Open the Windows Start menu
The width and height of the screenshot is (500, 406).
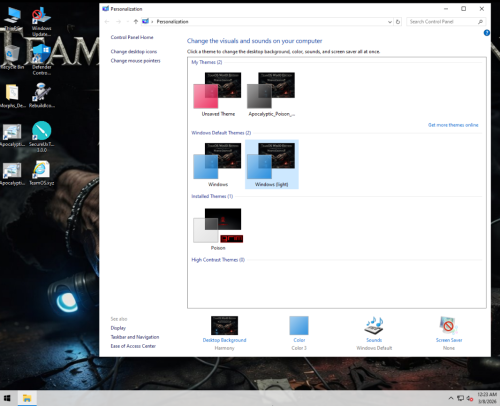point(7,398)
